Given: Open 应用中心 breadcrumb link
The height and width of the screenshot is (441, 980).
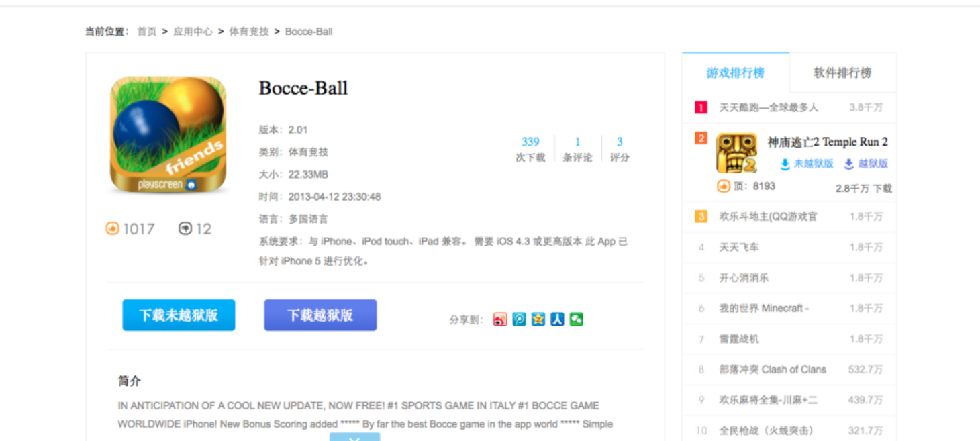Looking at the screenshot, I should point(193,32).
